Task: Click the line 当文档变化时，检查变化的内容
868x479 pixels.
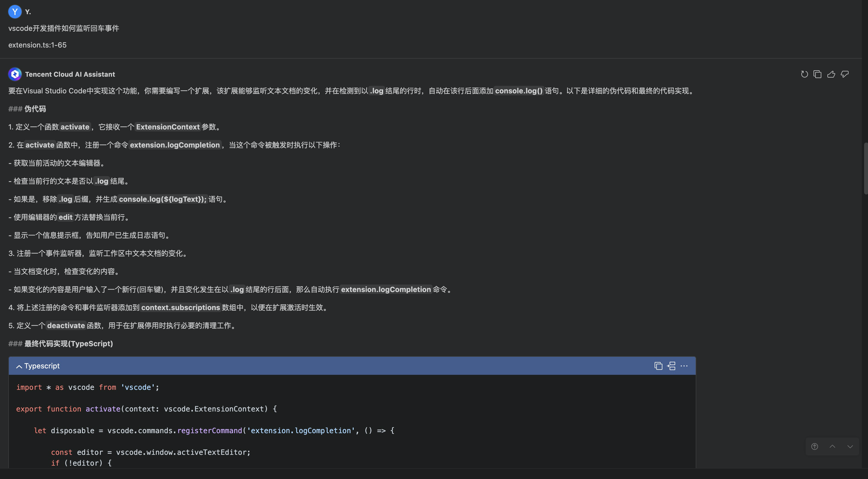Action: point(64,271)
